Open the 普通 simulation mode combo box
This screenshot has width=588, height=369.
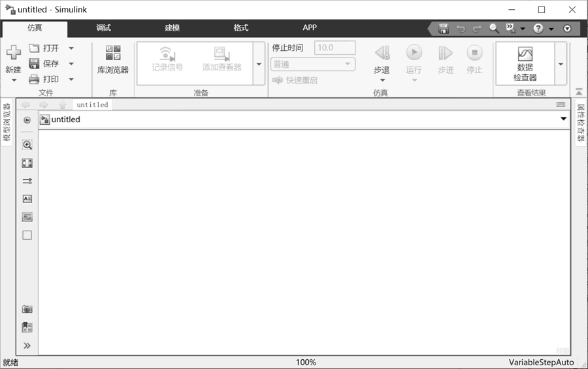click(x=313, y=64)
